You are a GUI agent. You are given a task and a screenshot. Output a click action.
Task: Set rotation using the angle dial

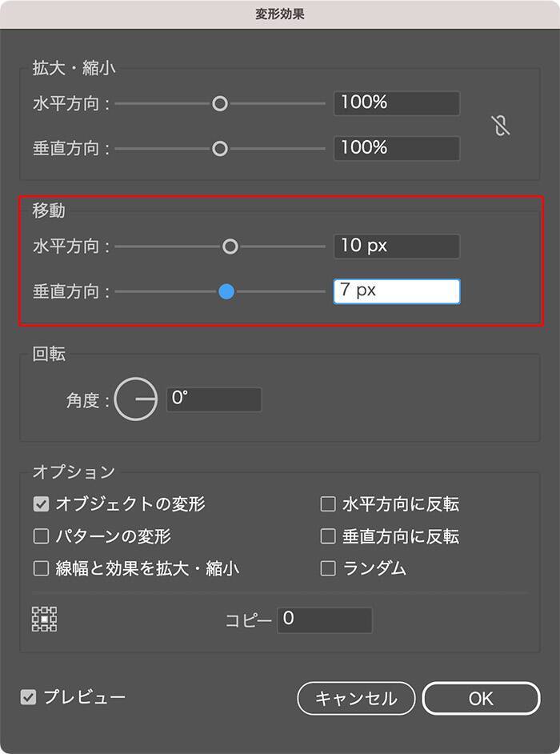pos(136,399)
